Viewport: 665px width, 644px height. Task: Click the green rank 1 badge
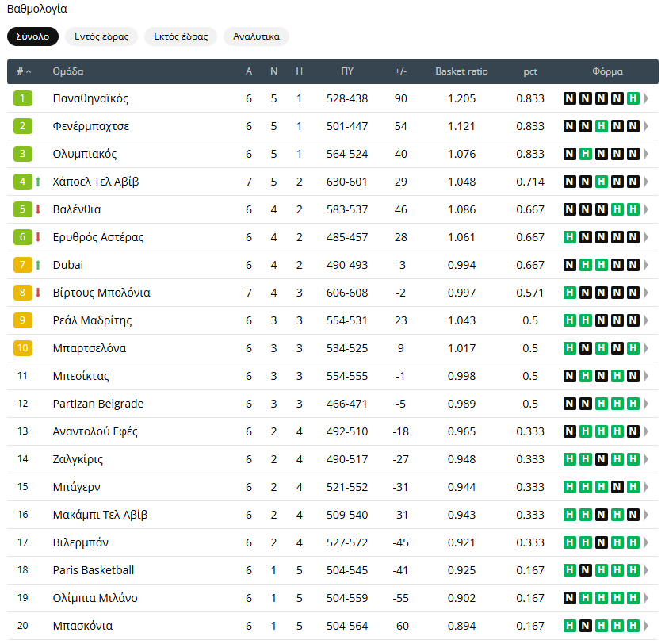click(x=23, y=98)
